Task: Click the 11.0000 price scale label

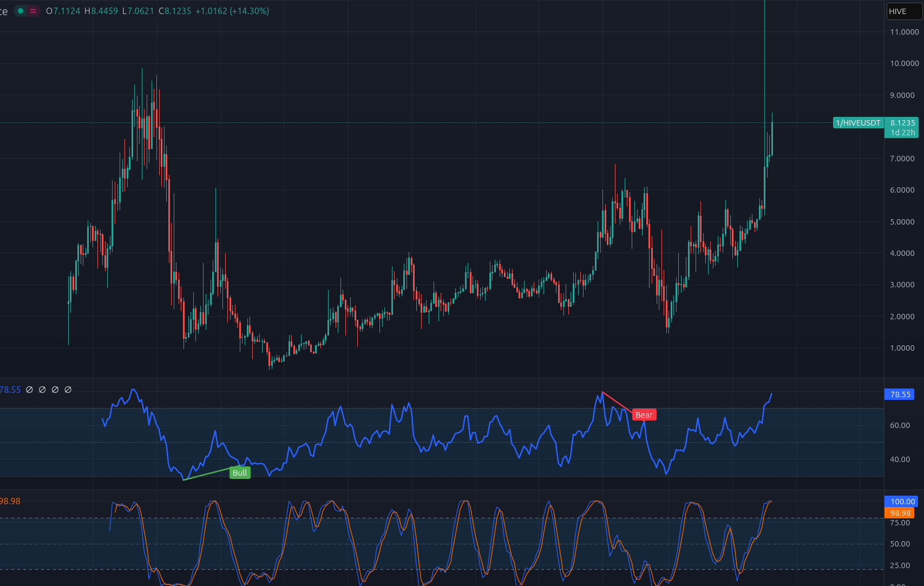Action: [x=905, y=32]
